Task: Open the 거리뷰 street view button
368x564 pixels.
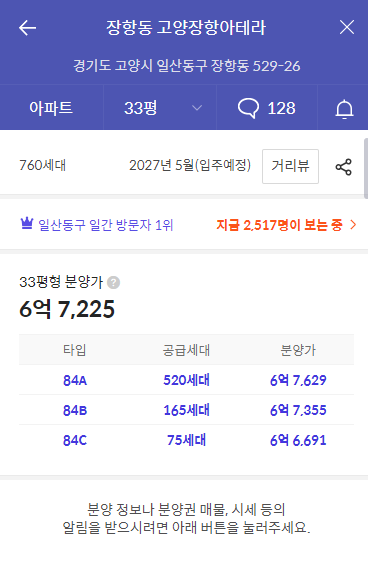Action: point(290,166)
